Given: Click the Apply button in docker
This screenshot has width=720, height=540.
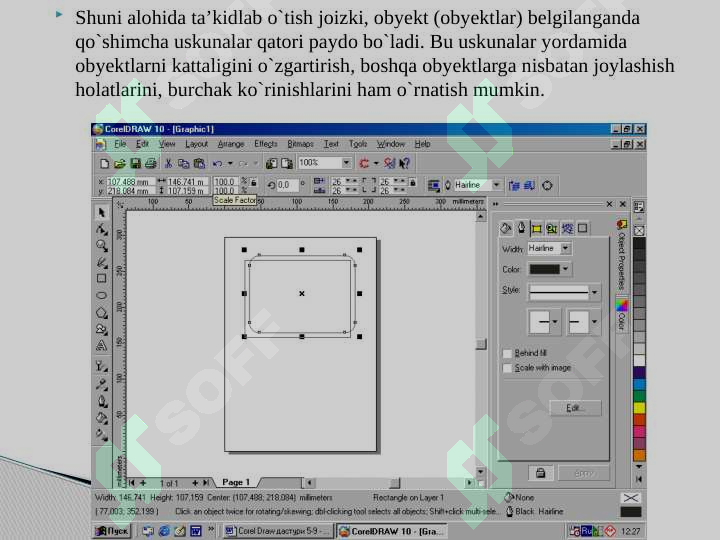Looking at the screenshot, I should pos(584,473).
